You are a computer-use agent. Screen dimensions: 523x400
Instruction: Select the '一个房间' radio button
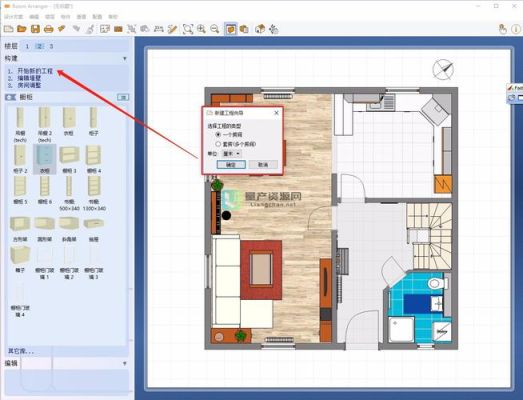218,135
